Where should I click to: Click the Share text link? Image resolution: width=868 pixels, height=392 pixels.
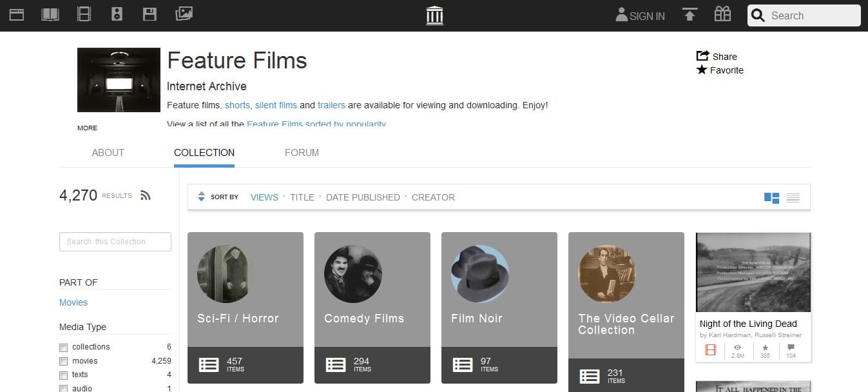pos(725,57)
